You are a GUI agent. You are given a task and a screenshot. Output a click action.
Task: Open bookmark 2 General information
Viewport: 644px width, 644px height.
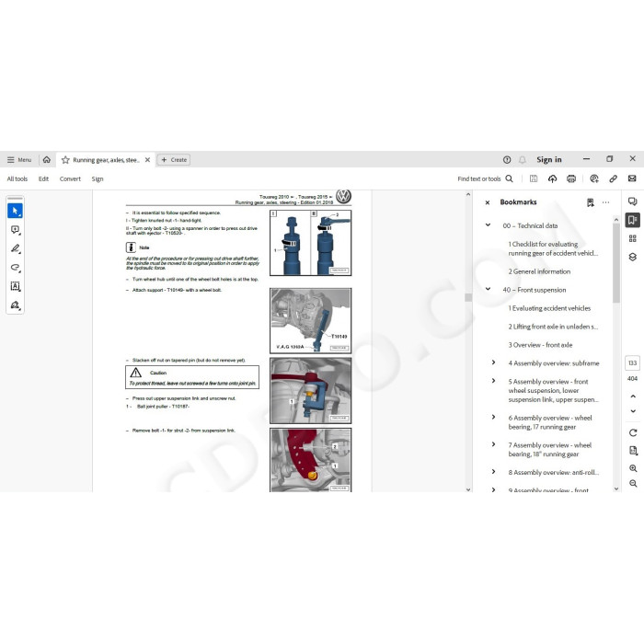(539, 271)
